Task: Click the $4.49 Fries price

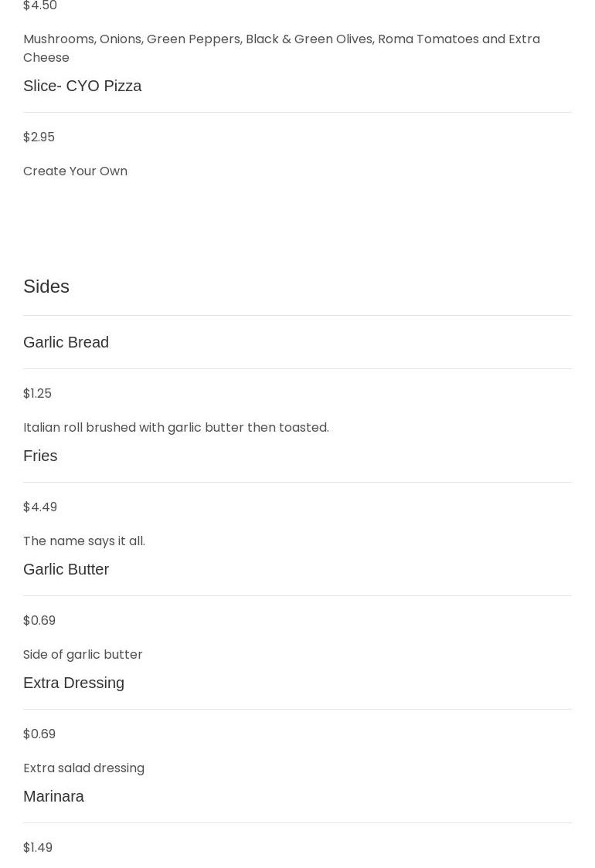Action: point(40,507)
